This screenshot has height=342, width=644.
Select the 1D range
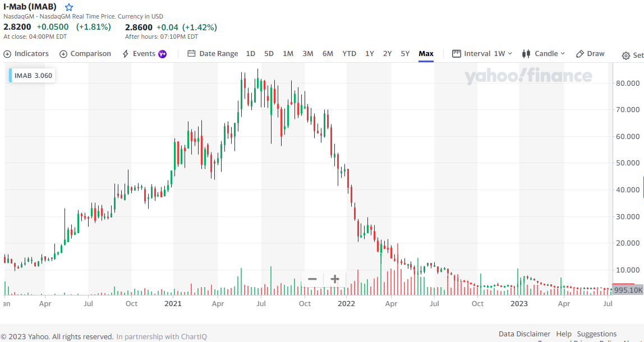[x=251, y=54]
